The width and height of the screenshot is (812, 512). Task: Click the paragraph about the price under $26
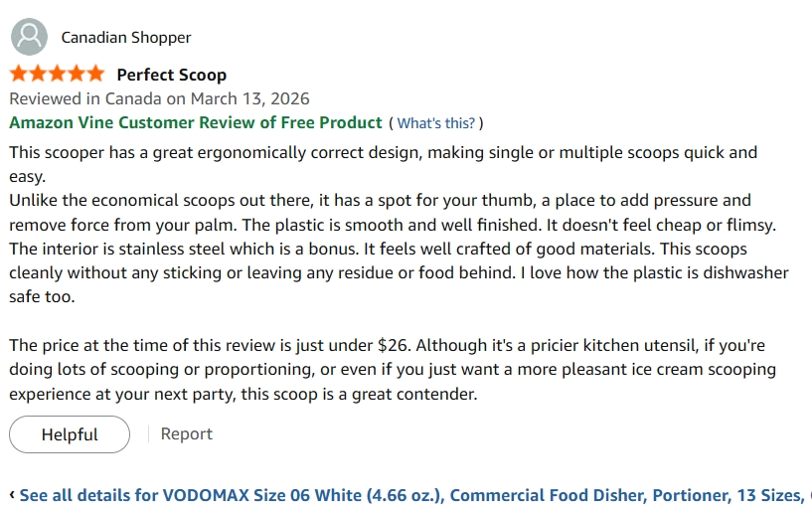click(393, 370)
